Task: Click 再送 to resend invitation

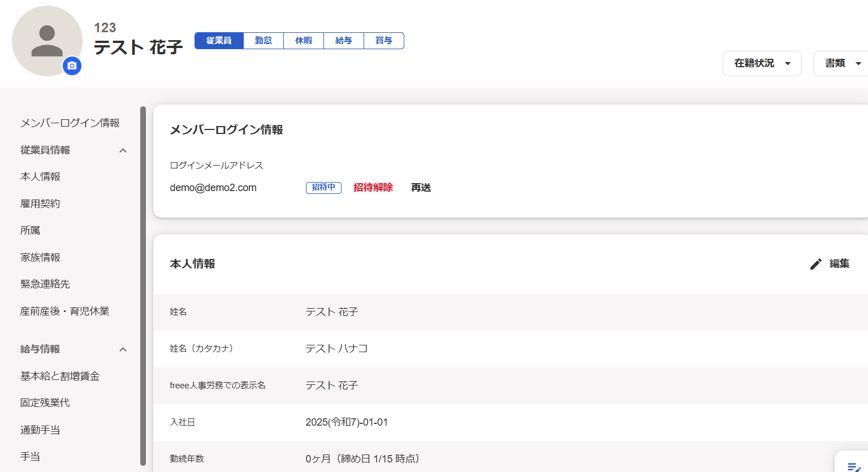Action: coord(421,188)
